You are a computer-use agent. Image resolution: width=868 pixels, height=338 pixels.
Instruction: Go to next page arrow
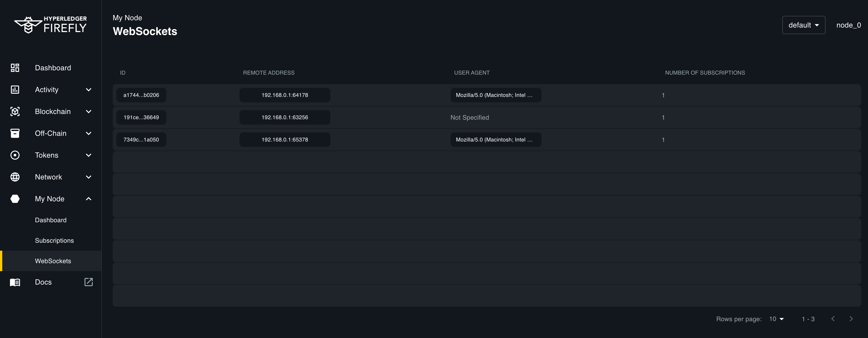(851, 319)
